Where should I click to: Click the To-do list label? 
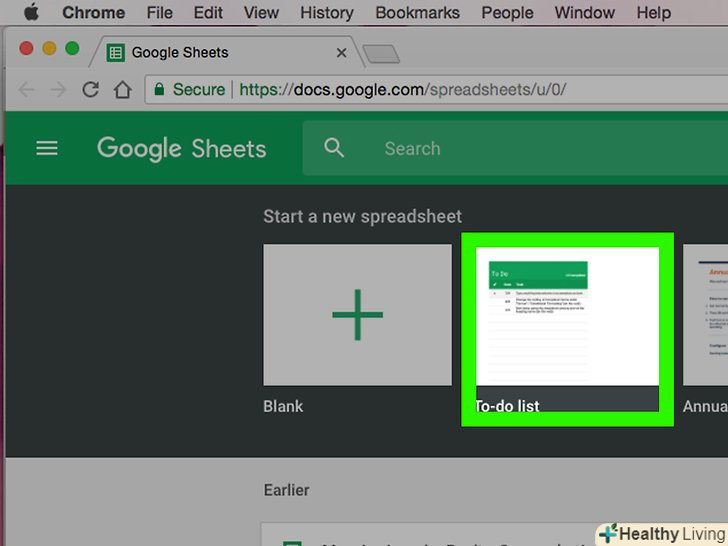507,406
